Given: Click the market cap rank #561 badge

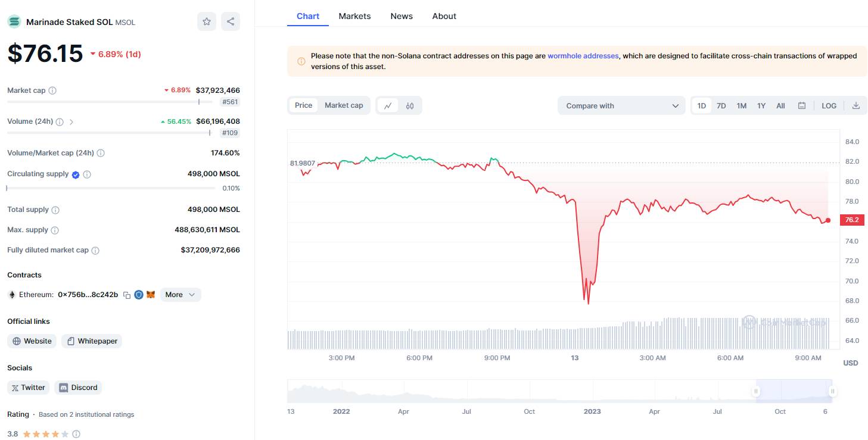Looking at the screenshot, I should [x=230, y=102].
